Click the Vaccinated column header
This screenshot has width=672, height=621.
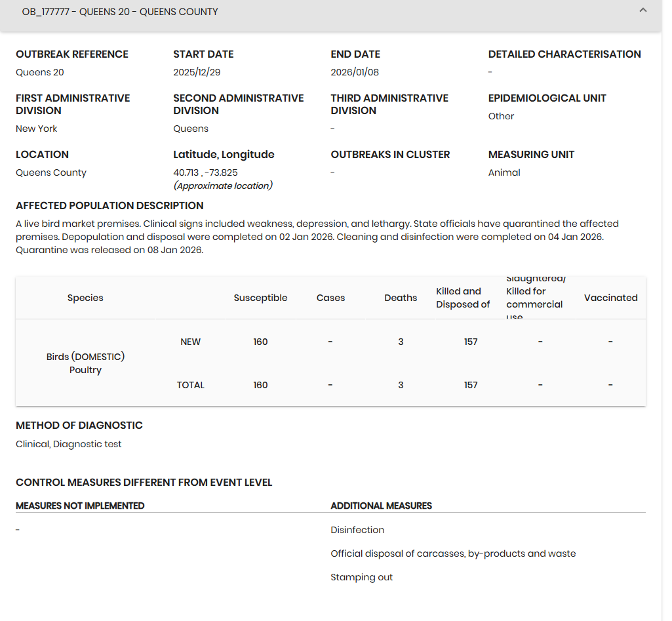(x=610, y=298)
